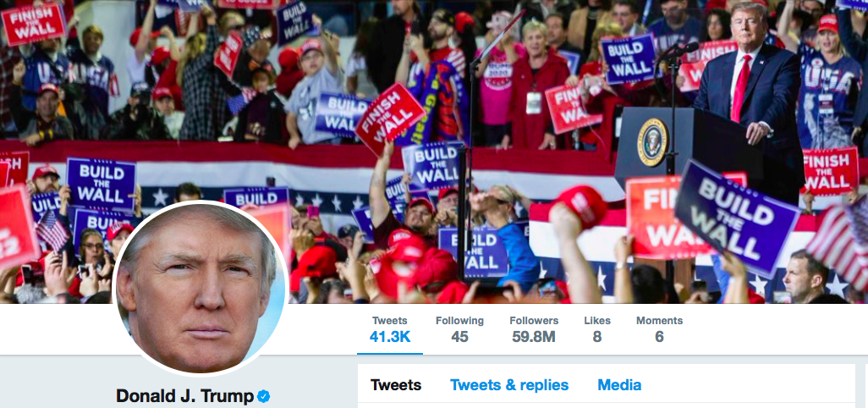Open the Moments stat showing 6

(659, 328)
